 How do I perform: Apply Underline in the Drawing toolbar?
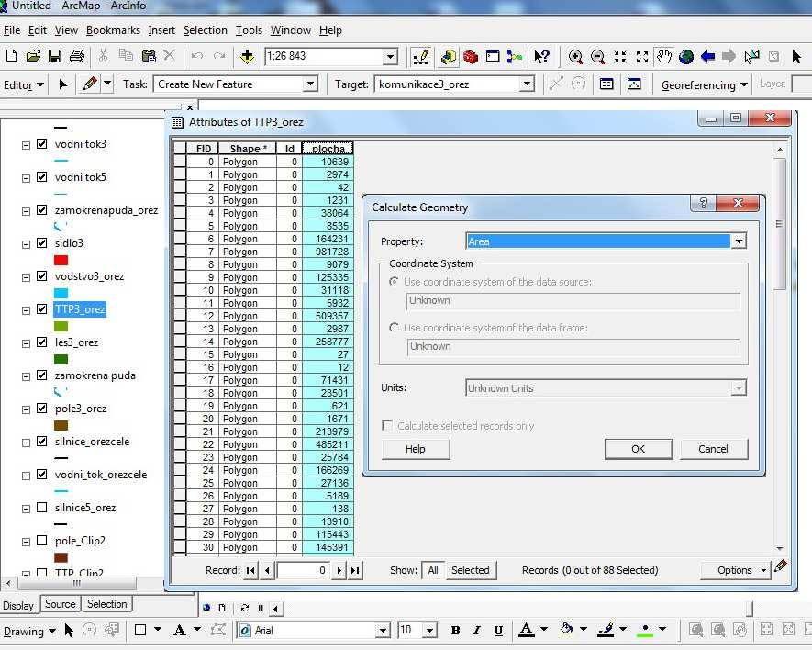point(498,631)
